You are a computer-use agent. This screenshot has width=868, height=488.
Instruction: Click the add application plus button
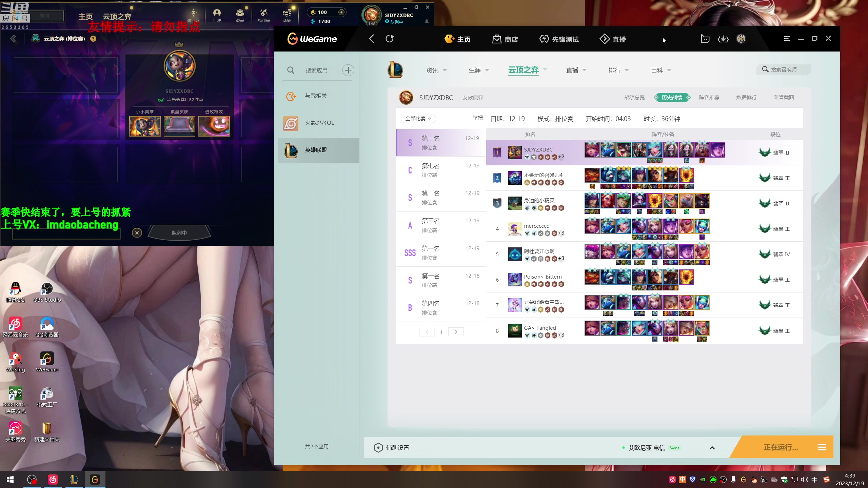348,70
